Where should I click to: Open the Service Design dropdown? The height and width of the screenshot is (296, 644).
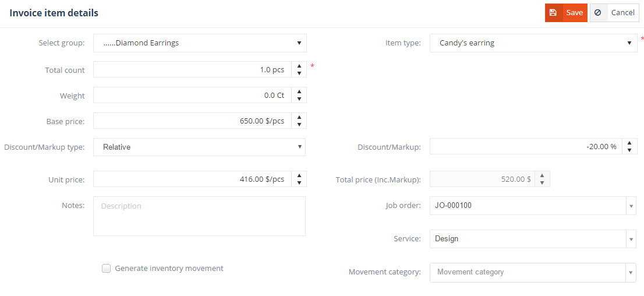[631, 239]
